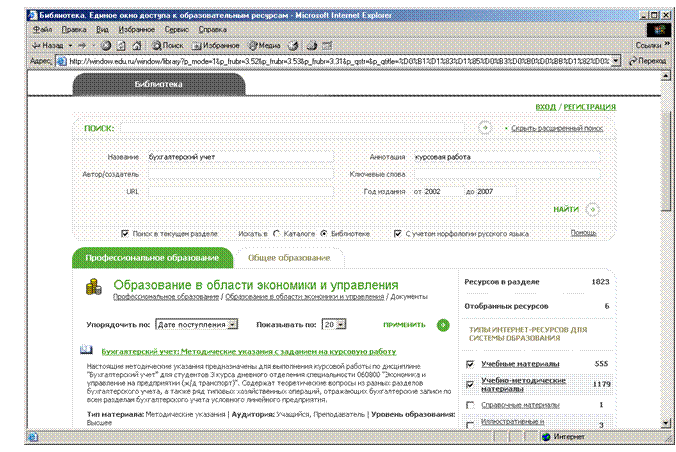Switch to Общее образование tab

coord(289,258)
